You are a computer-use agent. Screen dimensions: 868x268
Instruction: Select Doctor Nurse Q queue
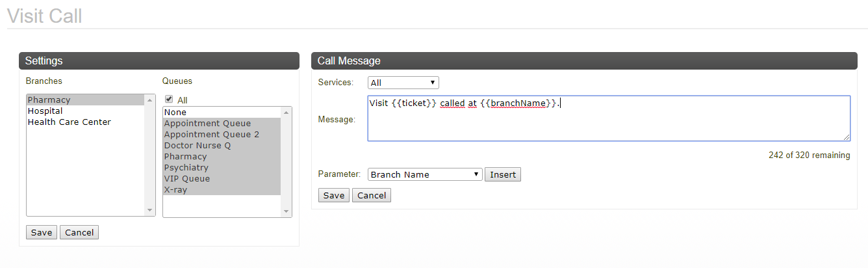222,146
